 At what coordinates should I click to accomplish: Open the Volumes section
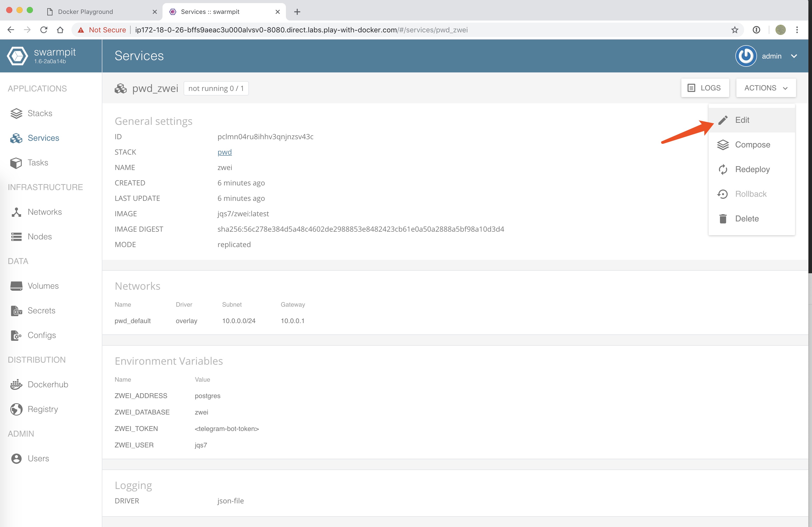[43, 286]
